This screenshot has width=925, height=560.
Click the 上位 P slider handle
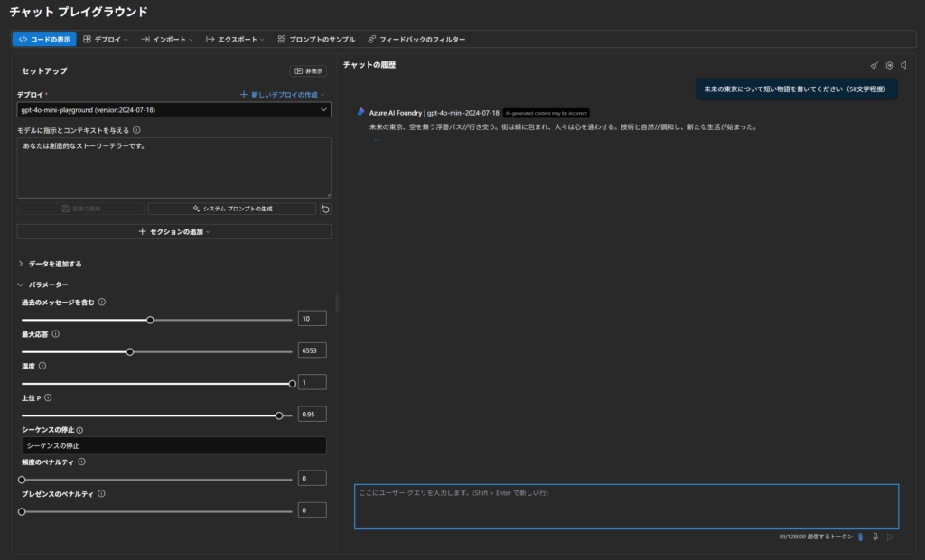tap(279, 415)
